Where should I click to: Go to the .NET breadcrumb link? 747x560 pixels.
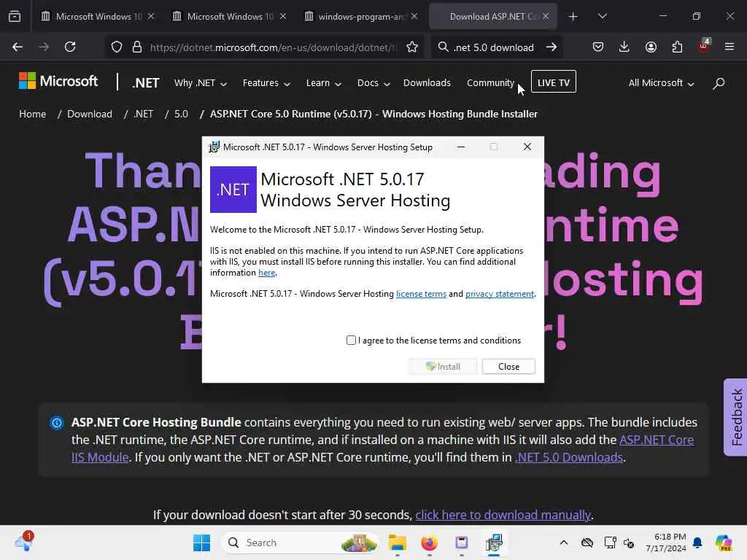pos(144,114)
